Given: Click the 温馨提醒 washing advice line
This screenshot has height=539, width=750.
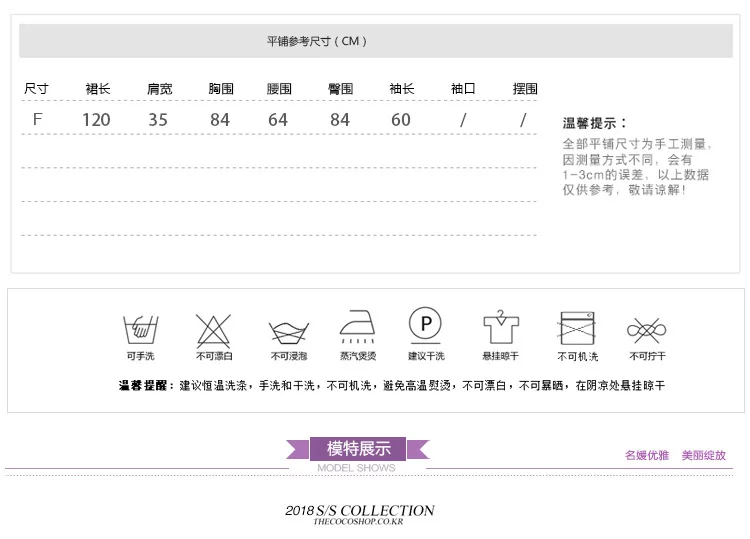Looking at the screenshot, I should (392, 385).
